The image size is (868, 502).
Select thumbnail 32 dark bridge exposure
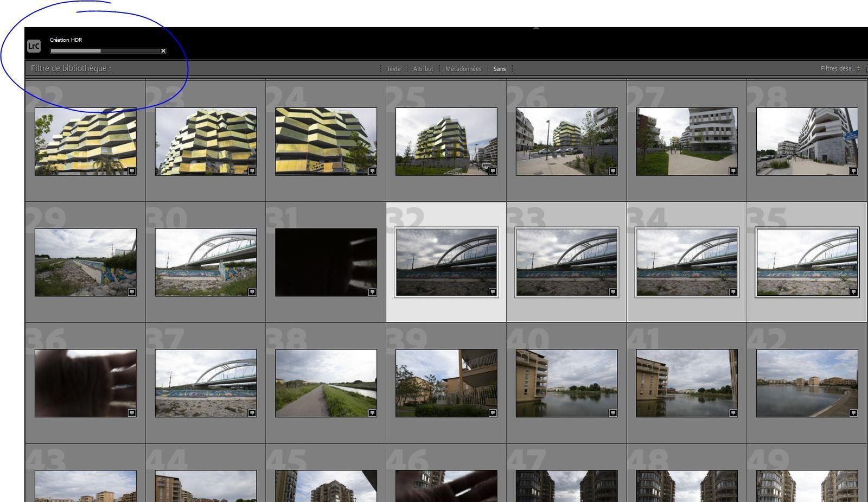pyautogui.click(x=446, y=263)
